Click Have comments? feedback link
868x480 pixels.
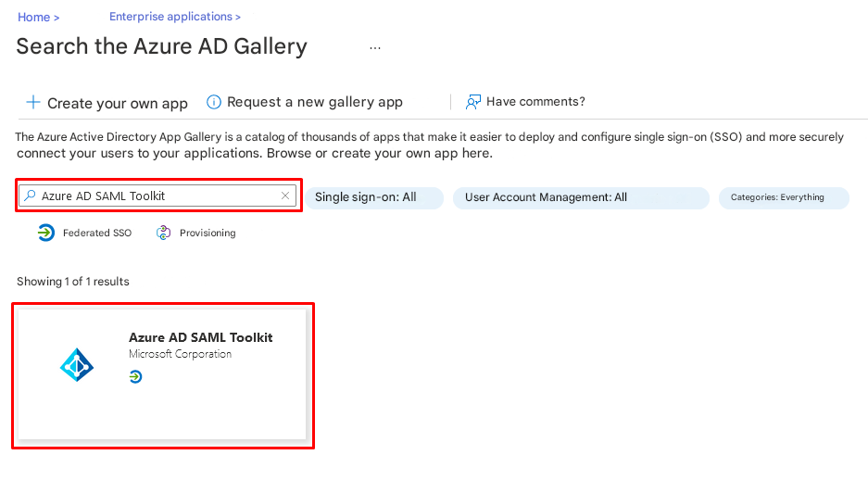(x=535, y=101)
